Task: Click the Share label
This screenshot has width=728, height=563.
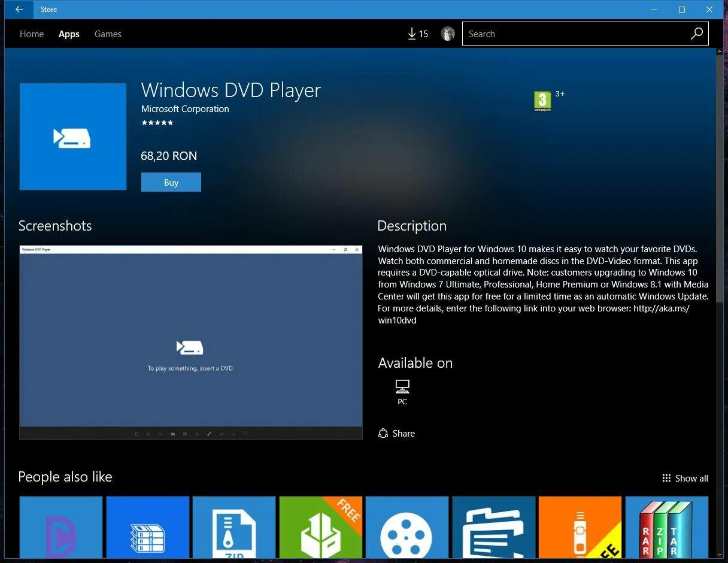Action: (x=404, y=433)
